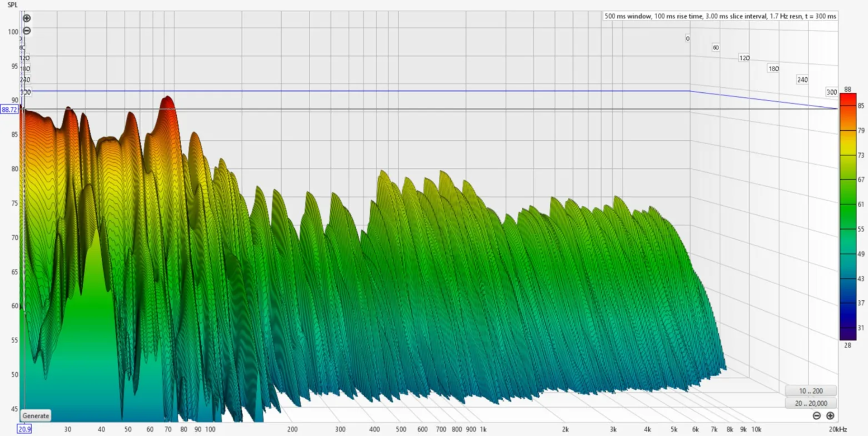Image resolution: width=868 pixels, height=436 pixels.
Task: Click the 180 ms time axis label on right
Action: [774, 69]
